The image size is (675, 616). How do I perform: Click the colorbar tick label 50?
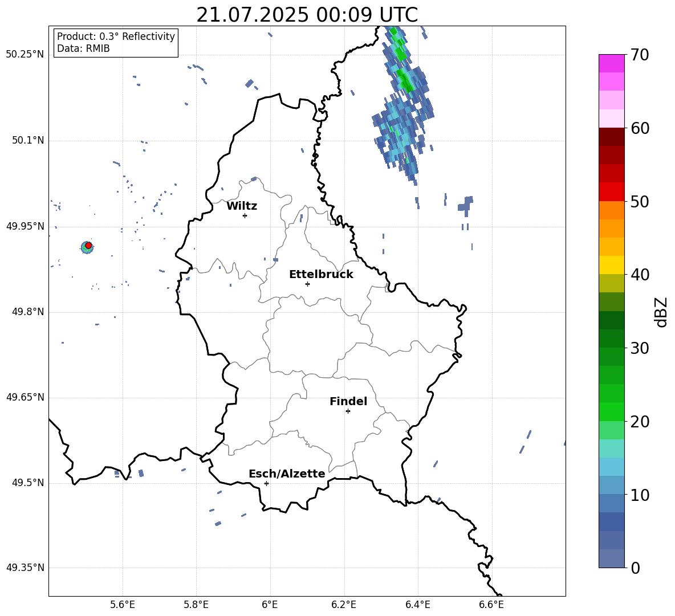[x=640, y=202]
